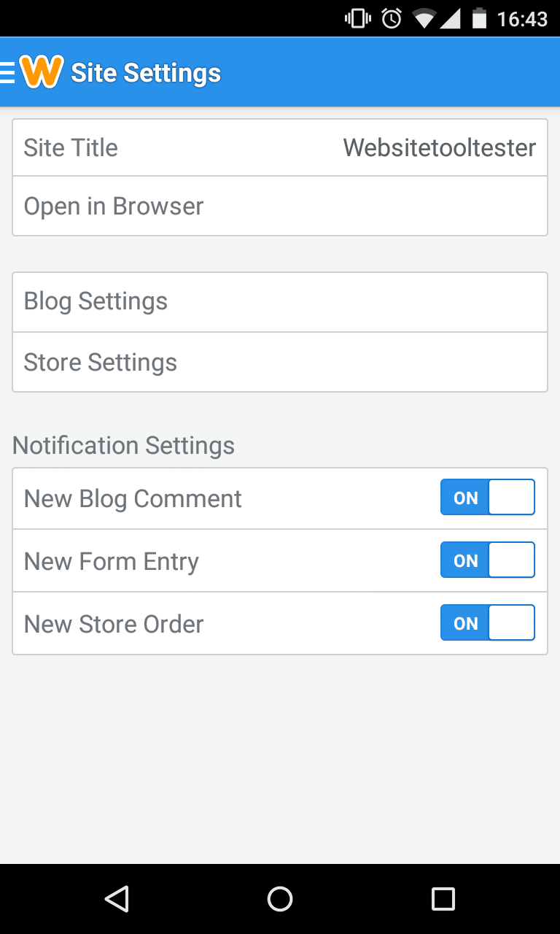Viewport: 560px width, 934px height.
Task: Edit the Site Title row
Action: 280,147
